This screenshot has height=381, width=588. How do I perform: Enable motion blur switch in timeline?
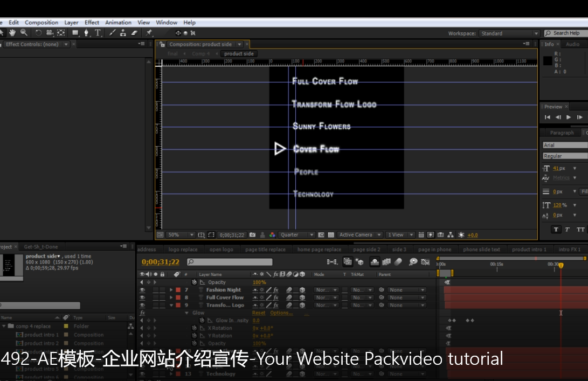(x=398, y=262)
